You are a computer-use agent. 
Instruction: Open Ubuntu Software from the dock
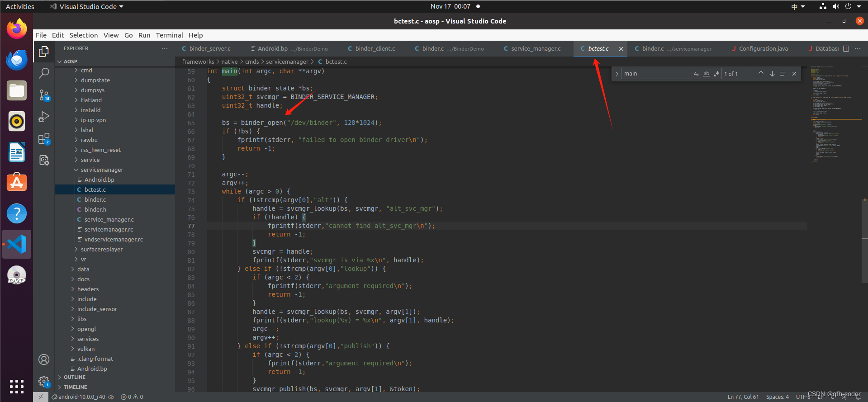(x=17, y=183)
